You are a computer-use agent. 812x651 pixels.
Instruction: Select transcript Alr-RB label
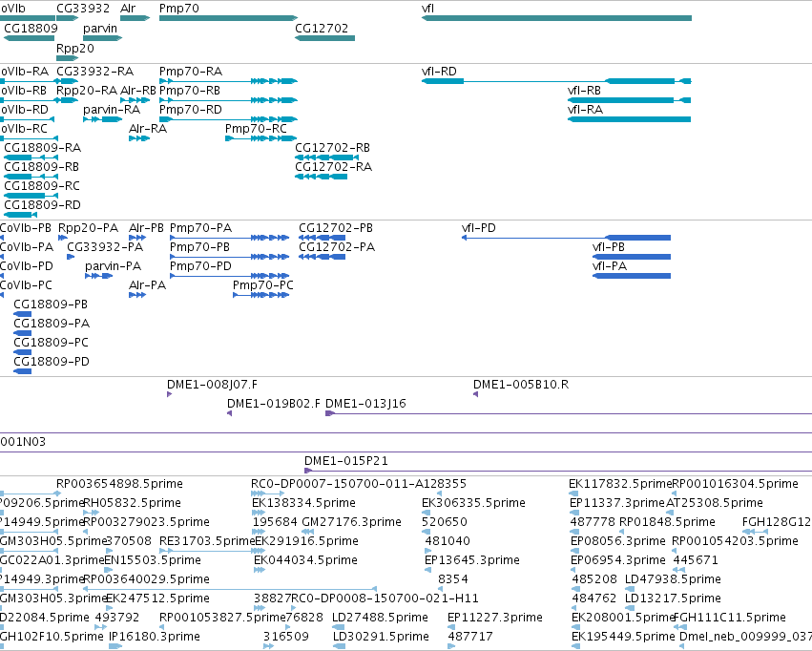click(137, 91)
